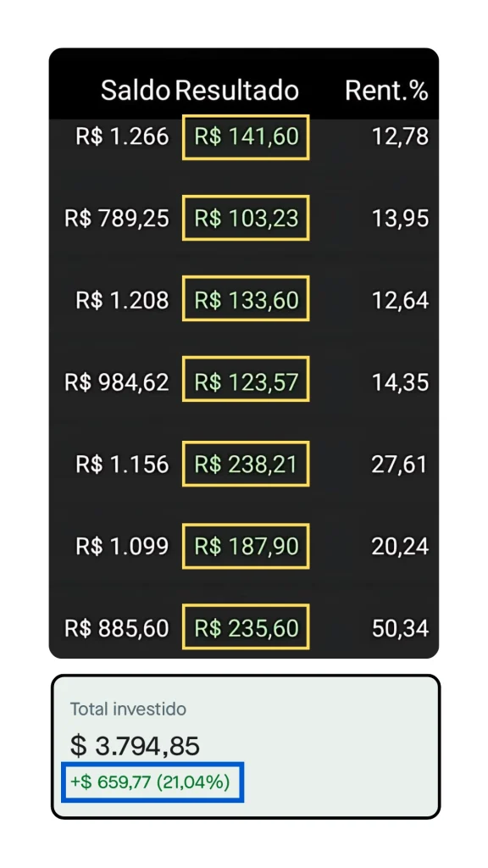Select the R$ 103,23 result cell
Screen dimensions: 488x868
(x=246, y=218)
